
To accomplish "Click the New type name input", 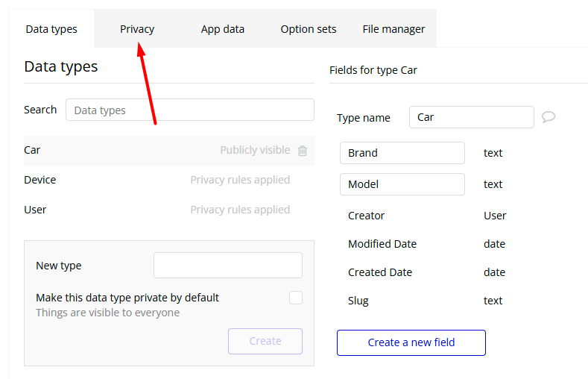I will [228, 265].
